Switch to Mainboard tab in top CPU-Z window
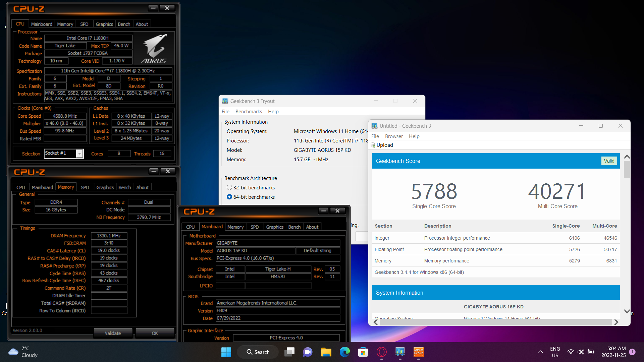Image resolution: width=644 pixels, height=362 pixels. [x=42, y=24]
